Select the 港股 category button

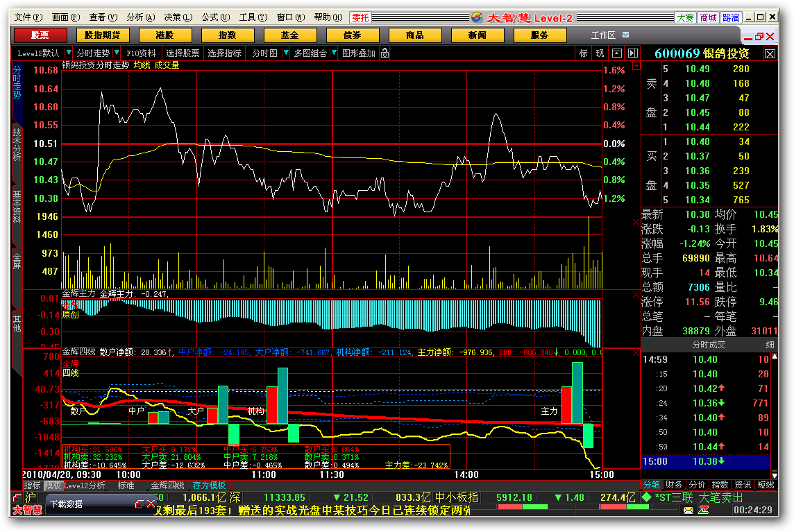tap(165, 35)
